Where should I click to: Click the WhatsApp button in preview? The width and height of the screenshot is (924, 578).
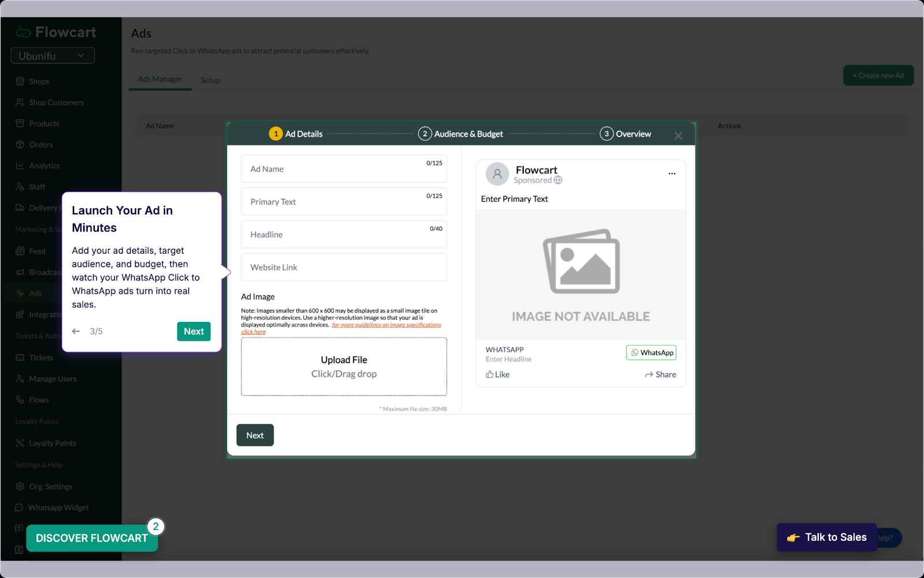tap(651, 353)
